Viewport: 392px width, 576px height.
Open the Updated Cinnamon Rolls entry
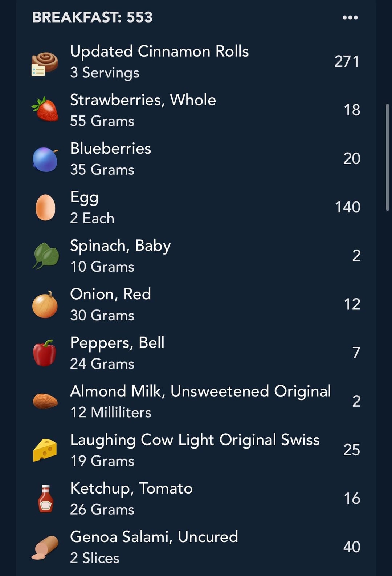tap(196, 62)
